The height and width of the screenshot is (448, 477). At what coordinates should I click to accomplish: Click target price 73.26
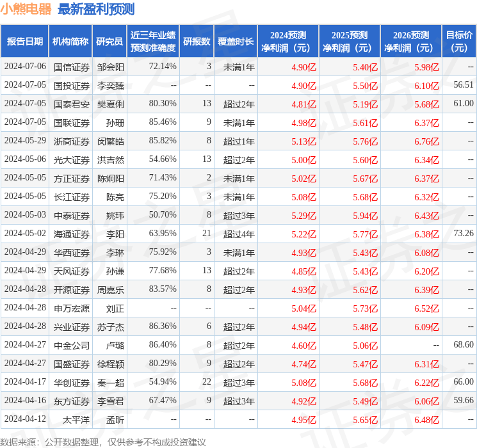point(464,233)
